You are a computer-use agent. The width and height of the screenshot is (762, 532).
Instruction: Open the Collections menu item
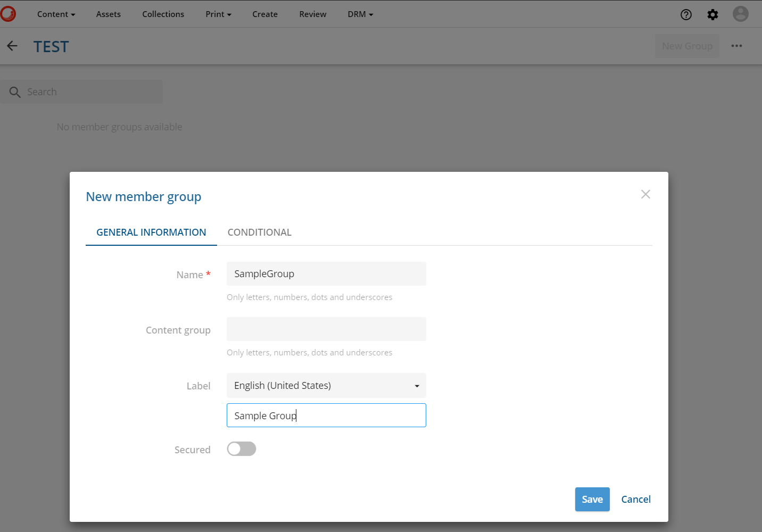163,14
